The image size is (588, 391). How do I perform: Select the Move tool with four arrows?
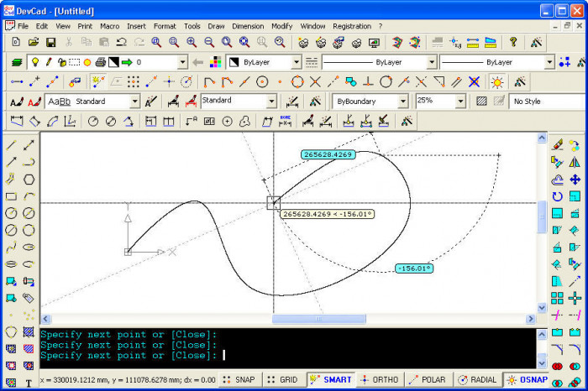click(x=575, y=179)
